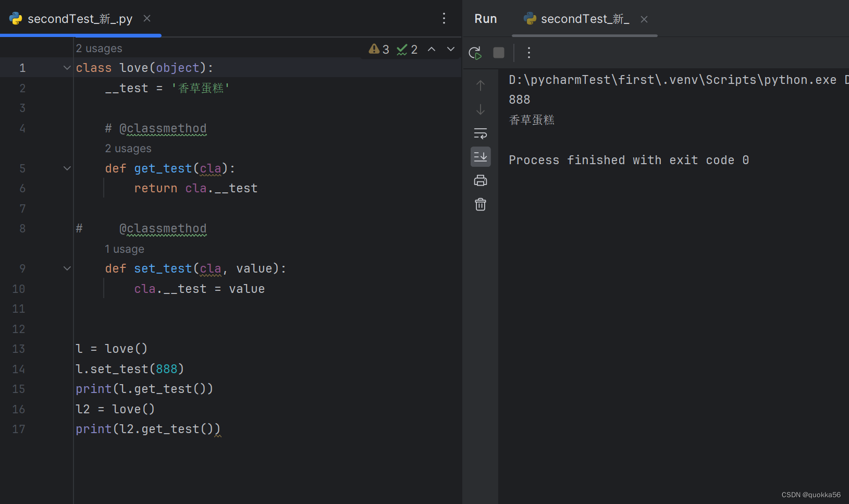
Task: Open editor tab options menu
Action: pyautogui.click(x=444, y=18)
